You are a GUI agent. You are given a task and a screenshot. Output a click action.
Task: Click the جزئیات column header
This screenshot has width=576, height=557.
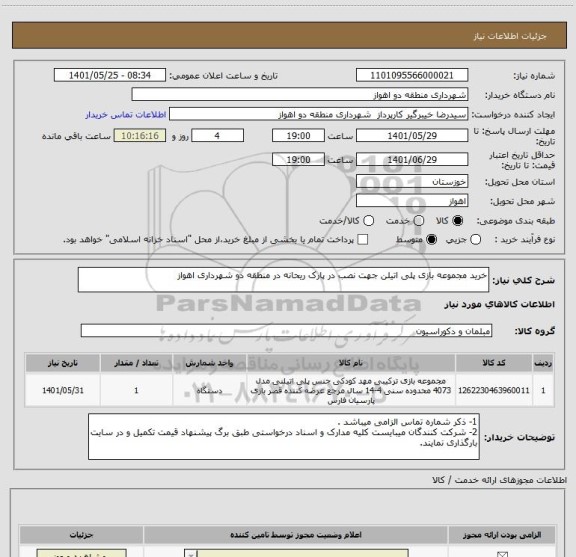(82, 535)
